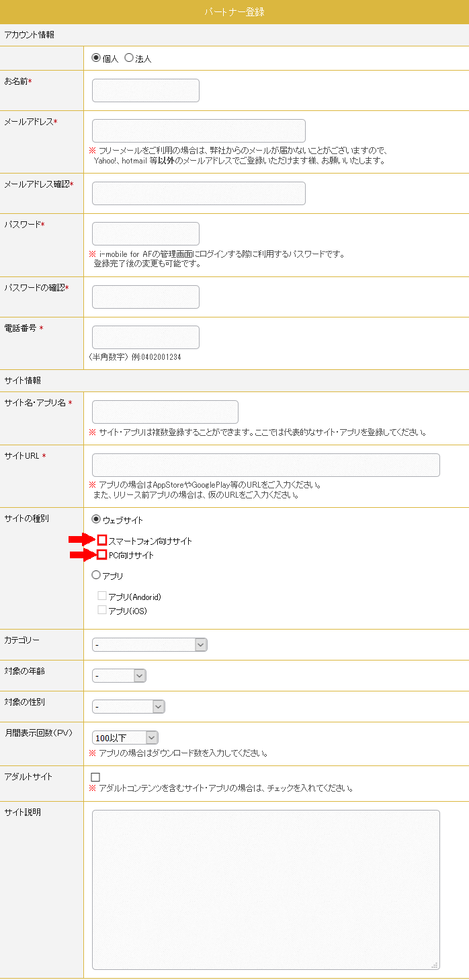Check the スマートフォン向けサイト checkbox
Screen dimensions: 469x980
(102, 540)
